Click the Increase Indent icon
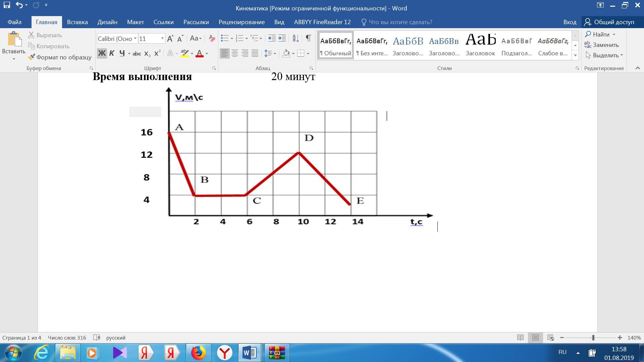Viewport: 644px width, 362px height. (x=282, y=38)
